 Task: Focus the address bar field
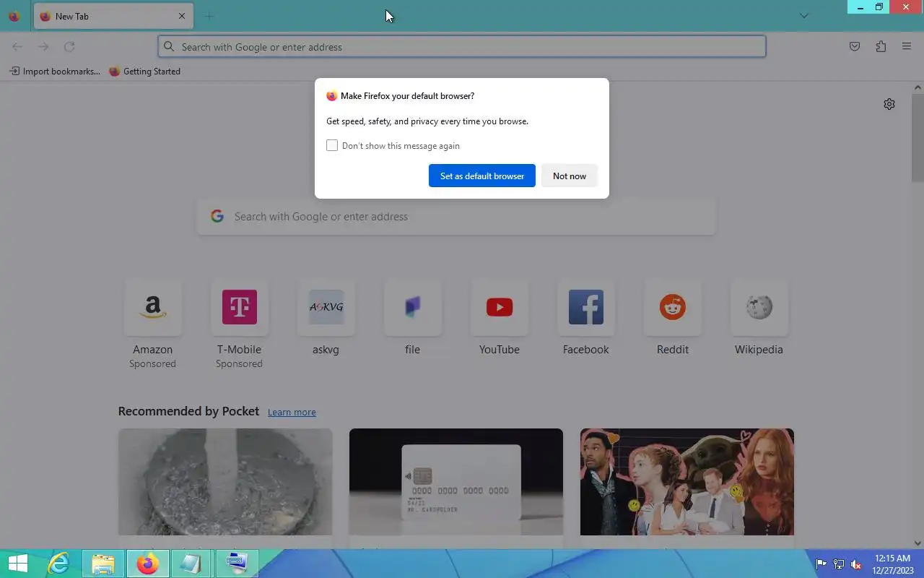[x=462, y=47]
